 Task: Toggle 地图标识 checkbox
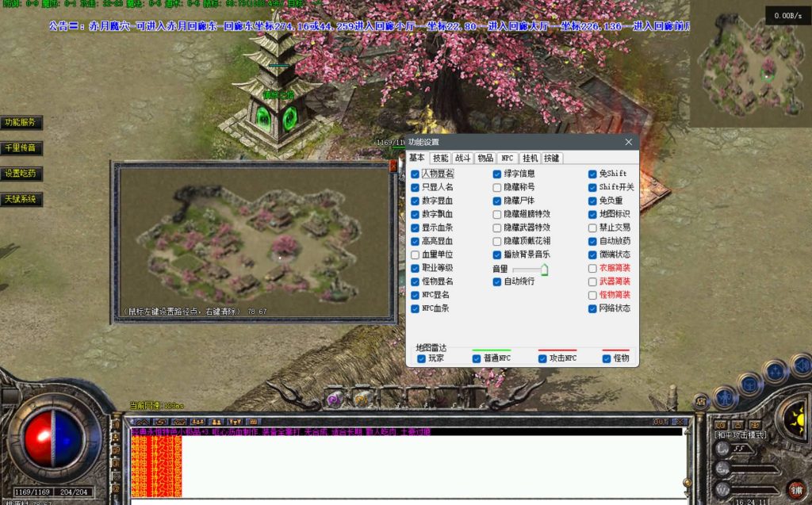pos(592,214)
